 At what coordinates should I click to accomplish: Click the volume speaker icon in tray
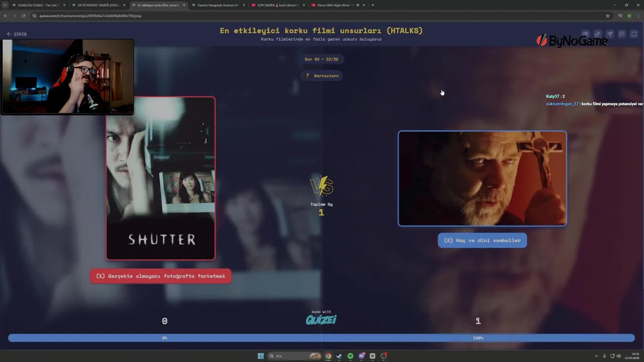pyautogui.click(x=619, y=356)
